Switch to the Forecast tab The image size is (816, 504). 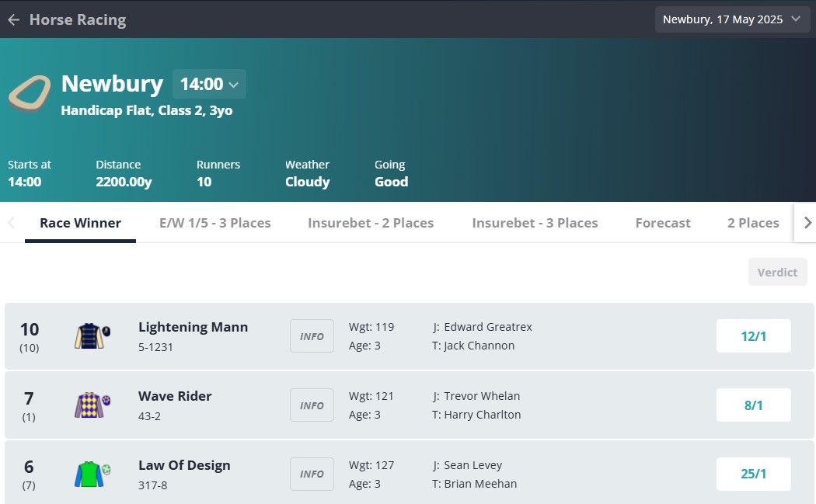pyautogui.click(x=663, y=223)
